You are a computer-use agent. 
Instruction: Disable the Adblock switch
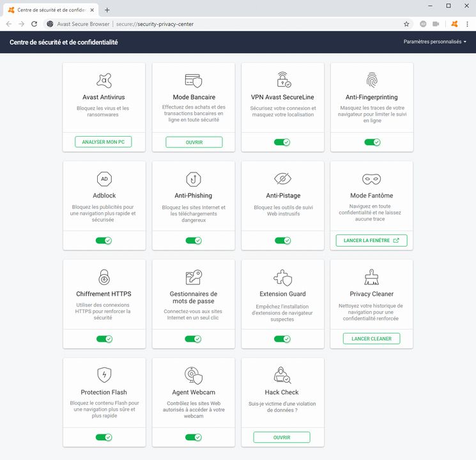[x=104, y=240]
